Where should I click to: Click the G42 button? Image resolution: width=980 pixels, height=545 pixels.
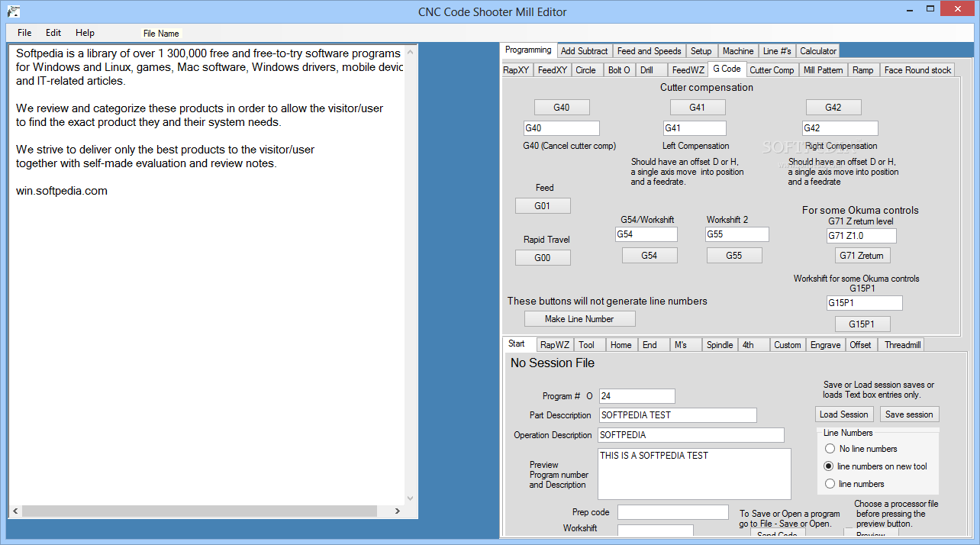(833, 108)
